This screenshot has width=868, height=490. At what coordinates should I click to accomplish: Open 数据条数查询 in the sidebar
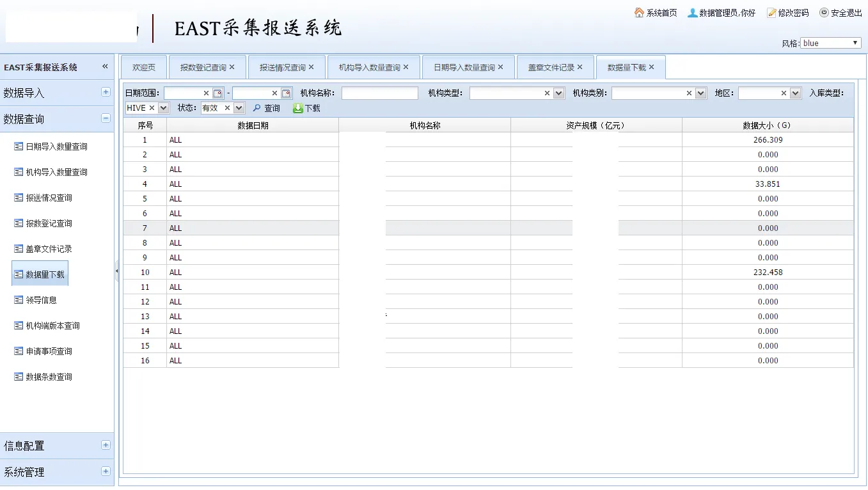(49, 377)
